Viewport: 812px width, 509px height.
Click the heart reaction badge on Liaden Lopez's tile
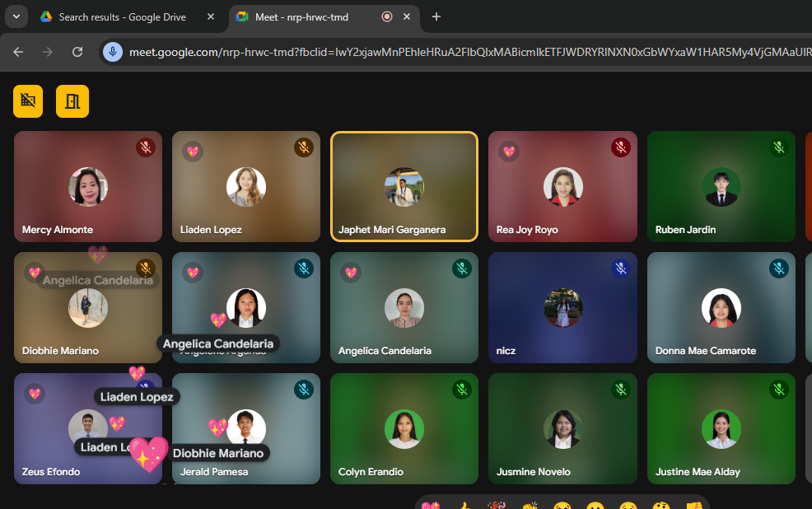(x=193, y=152)
